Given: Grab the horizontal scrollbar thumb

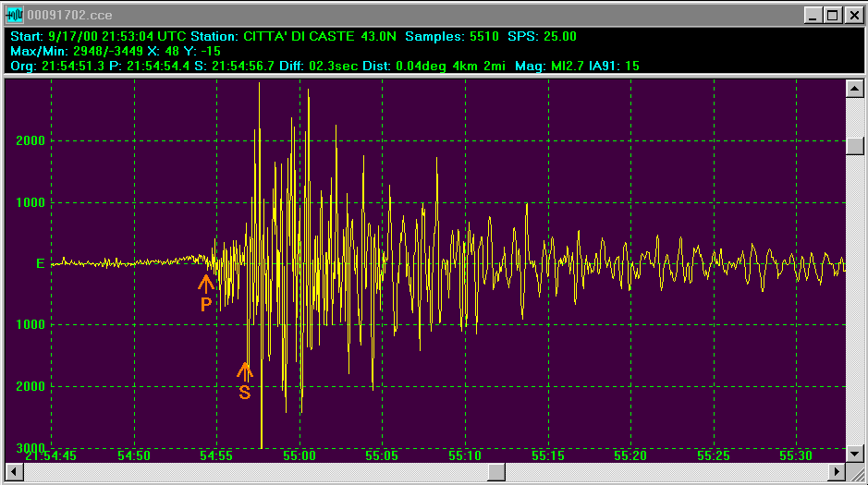Looking at the screenshot, I should point(496,472).
